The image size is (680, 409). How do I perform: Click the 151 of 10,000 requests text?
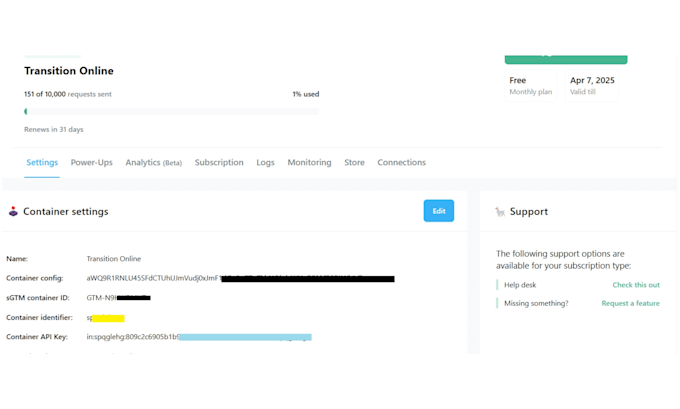click(x=68, y=94)
